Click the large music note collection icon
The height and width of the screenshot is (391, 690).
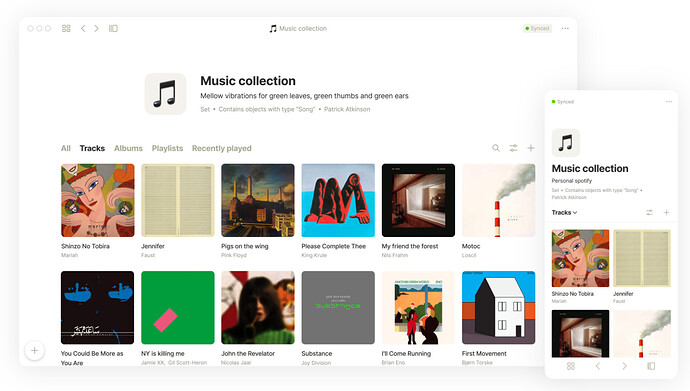pyautogui.click(x=165, y=94)
